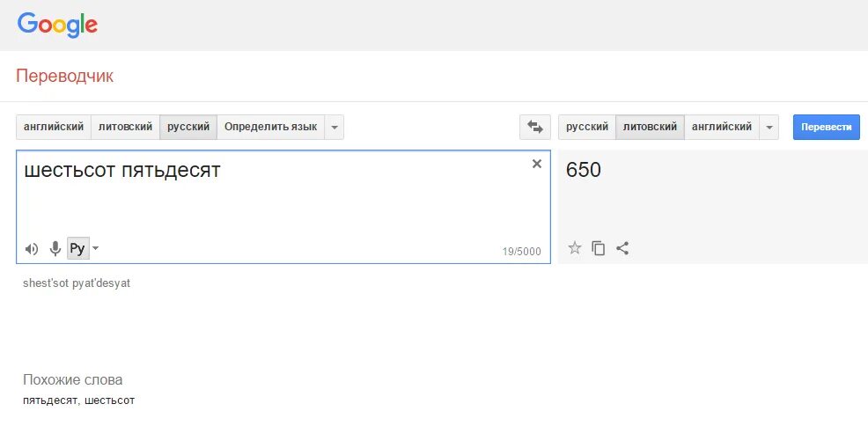
Task: Select английский as the source language
Action: pos(53,127)
